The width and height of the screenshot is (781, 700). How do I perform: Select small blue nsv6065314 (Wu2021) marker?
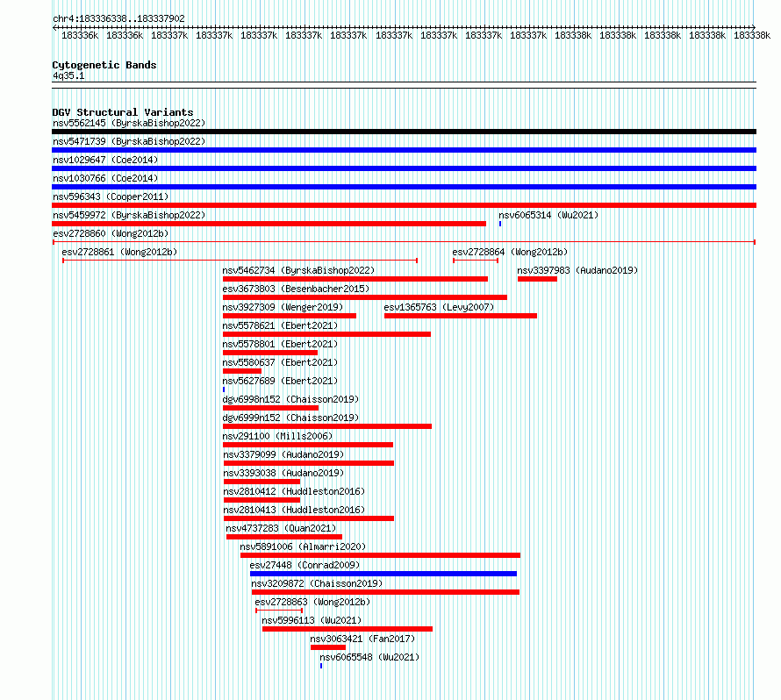click(x=500, y=224)
